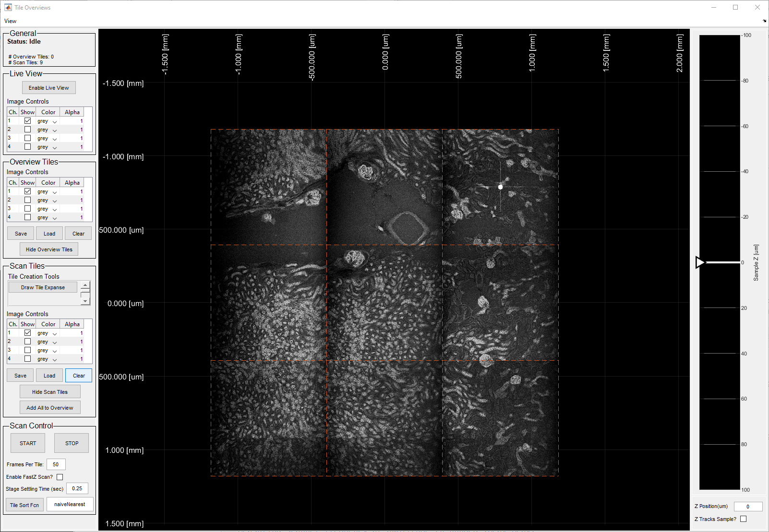
Task: Toggle Scan Tiles channel 4 Show checkbox
Action: point(27,359)
